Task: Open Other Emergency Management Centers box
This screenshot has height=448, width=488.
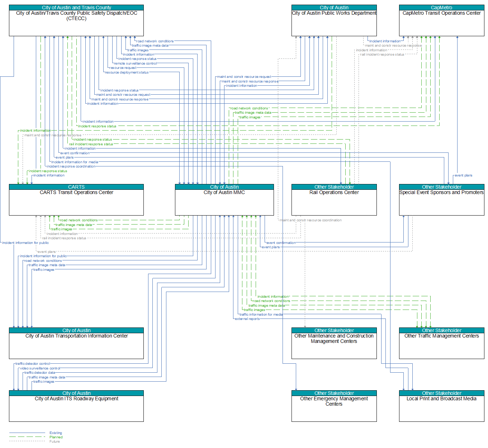Action: pos(334,406)
